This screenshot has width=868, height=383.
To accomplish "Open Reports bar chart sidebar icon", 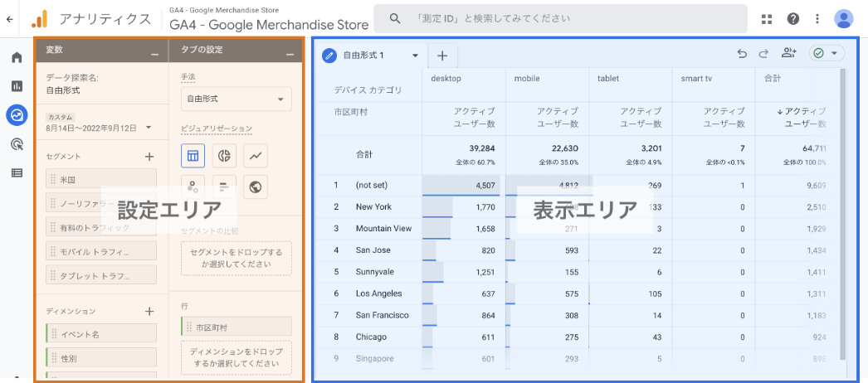I will (x=17, y=86).
